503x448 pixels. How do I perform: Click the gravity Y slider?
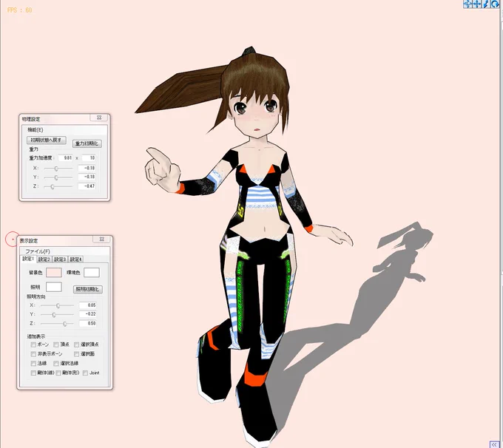58,177
